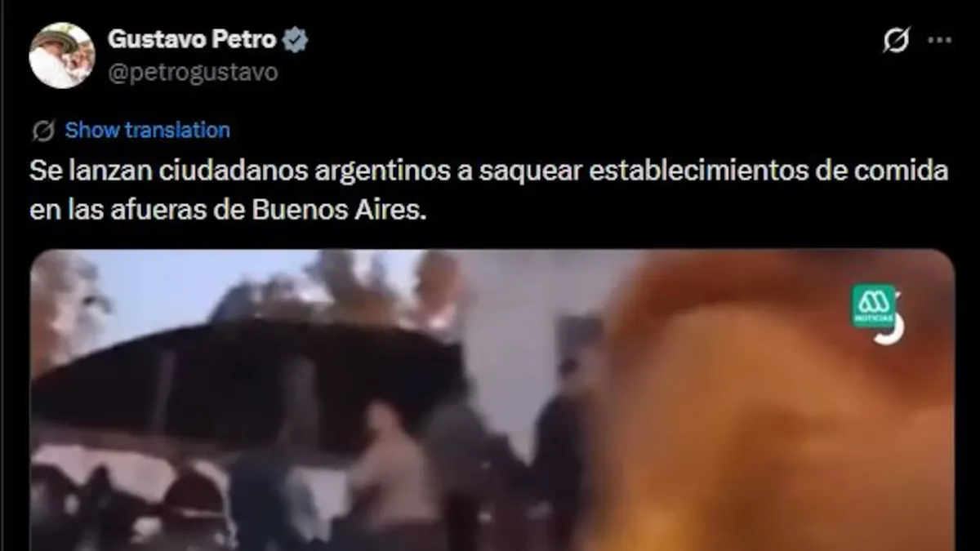This screenshot has width=980, height=551.
Task: Show translation of the post
Action: click(147, 130)
